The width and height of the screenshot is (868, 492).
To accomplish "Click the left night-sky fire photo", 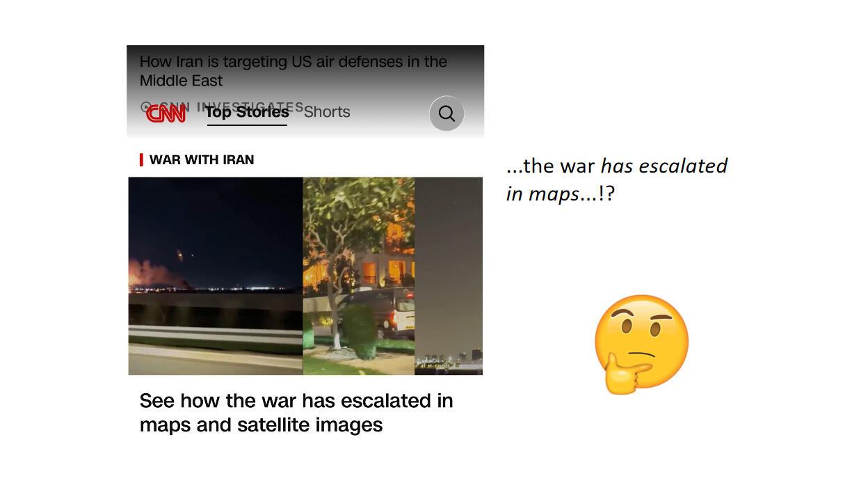I will [216, 276].
